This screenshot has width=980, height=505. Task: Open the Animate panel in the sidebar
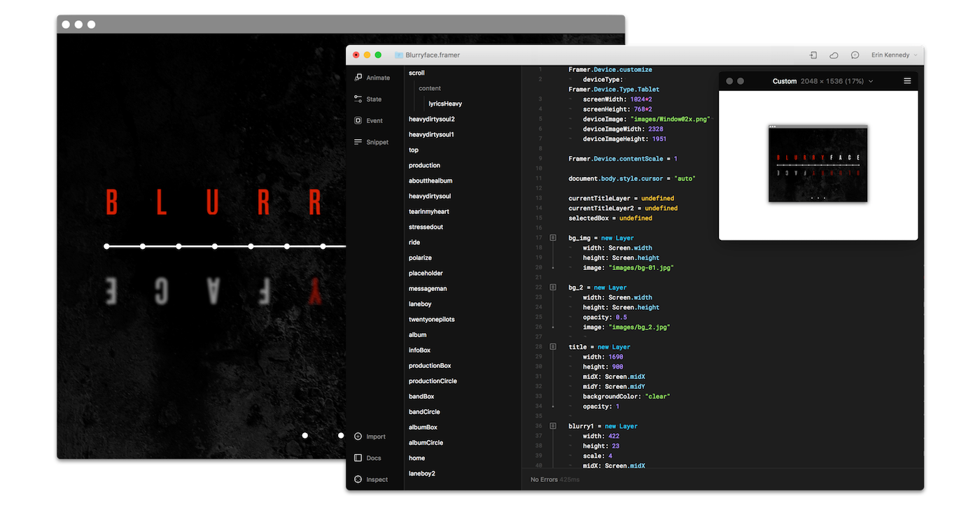coord(372,78)
